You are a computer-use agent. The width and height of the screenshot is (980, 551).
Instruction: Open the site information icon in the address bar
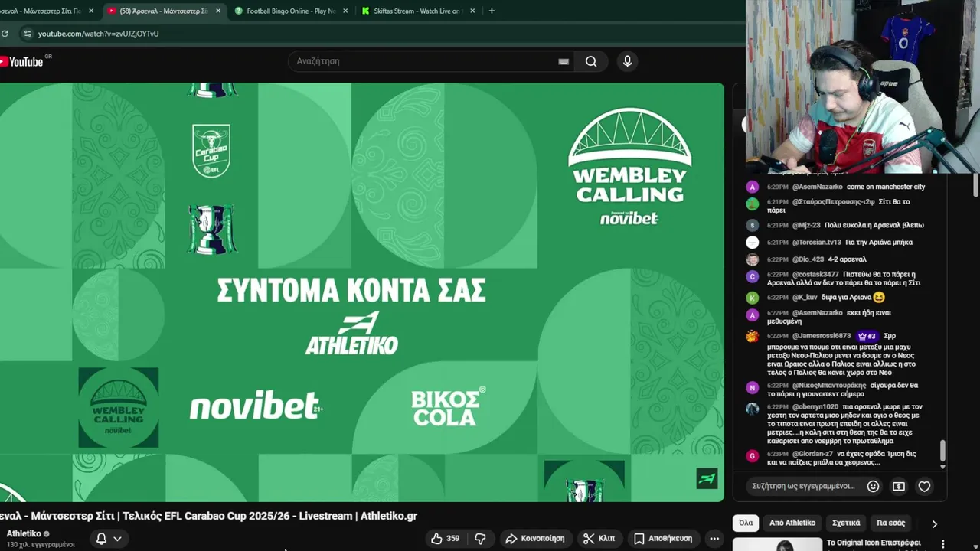(x=28, y=34)
